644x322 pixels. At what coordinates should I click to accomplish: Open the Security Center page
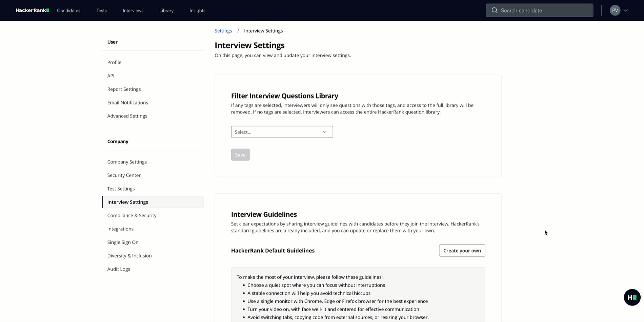(124, 175)
